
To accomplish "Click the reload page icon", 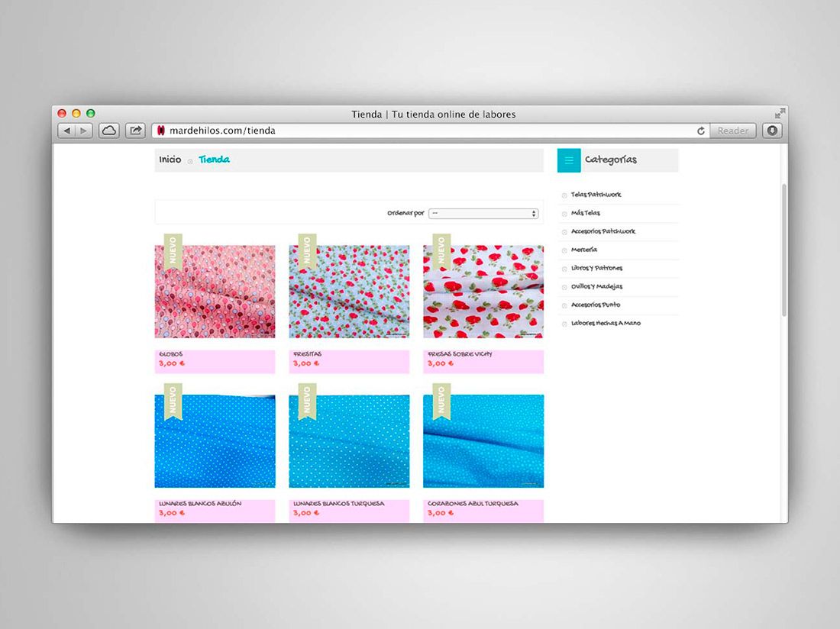I will pos(701,131).
